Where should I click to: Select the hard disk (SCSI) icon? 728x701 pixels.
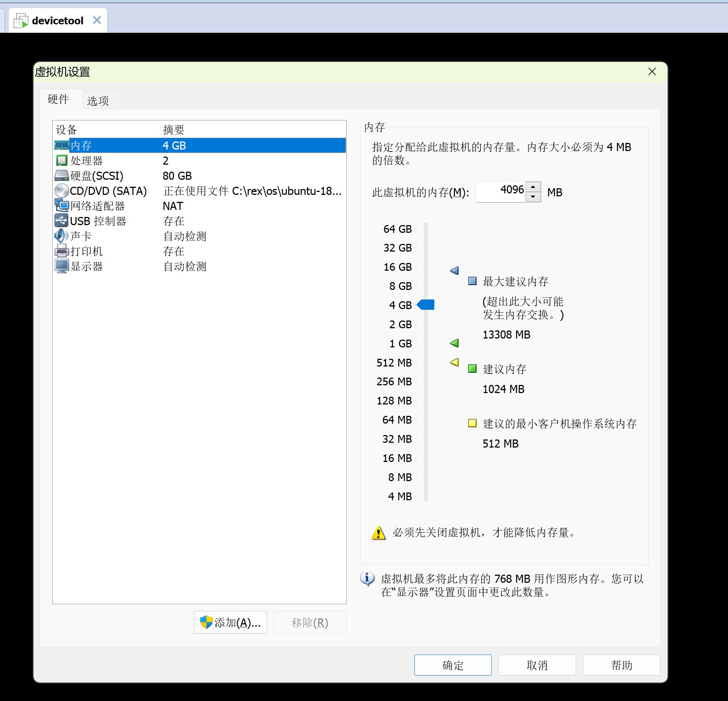62,175
